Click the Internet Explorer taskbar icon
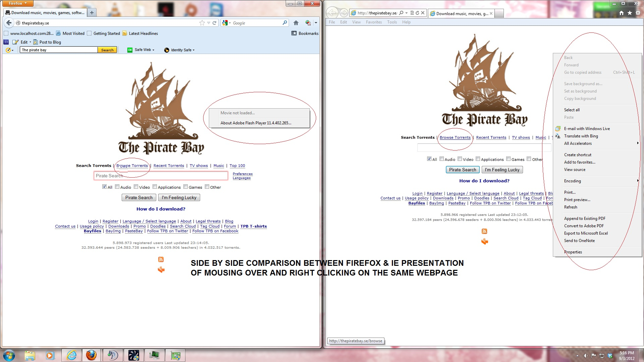Image resolution: width=644 pixels, height=362 pixels. [x=71, y=355]
